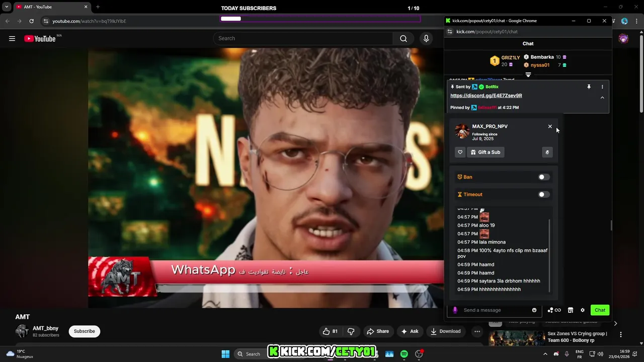This screenshot has width=644, height=362.
Task: Open pinned message three-dot options
Action: (x=602, y=87)
